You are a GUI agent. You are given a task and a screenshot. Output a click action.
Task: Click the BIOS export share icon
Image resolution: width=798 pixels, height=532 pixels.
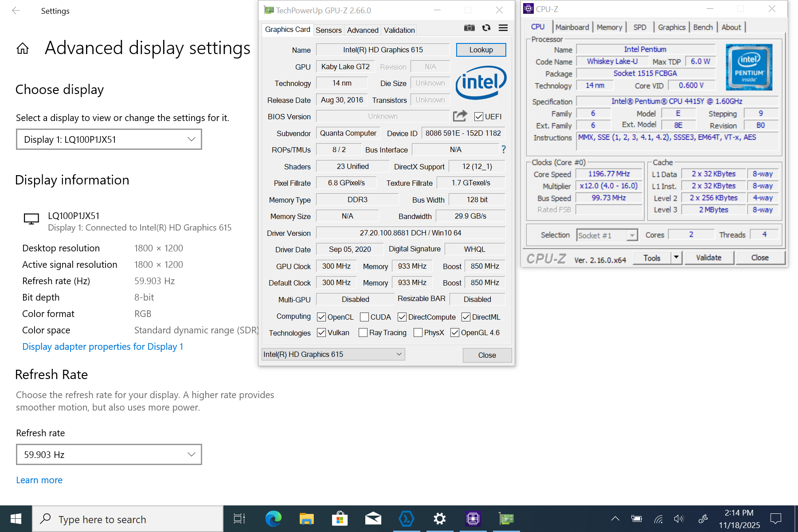pyautogui.click(x=460, y=116)
